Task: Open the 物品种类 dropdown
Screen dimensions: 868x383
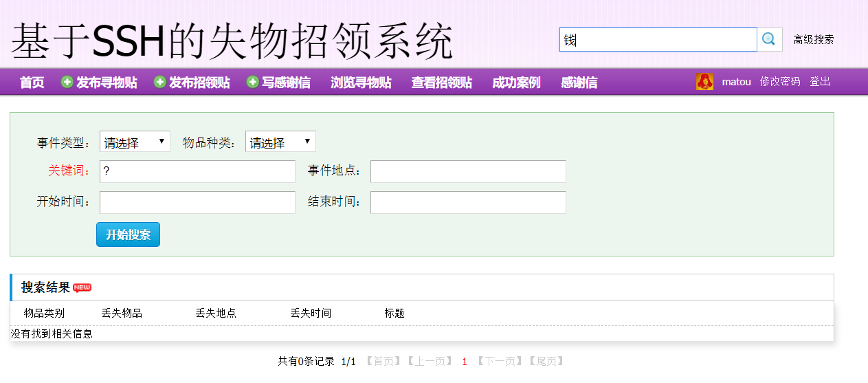Action: 280,142
